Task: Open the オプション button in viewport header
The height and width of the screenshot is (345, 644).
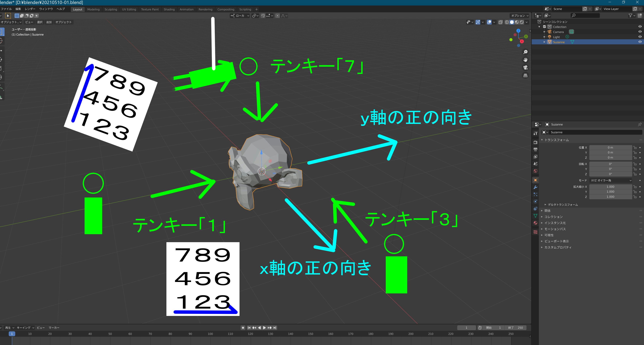Action: pyautogui.click(x=519, y=15)
